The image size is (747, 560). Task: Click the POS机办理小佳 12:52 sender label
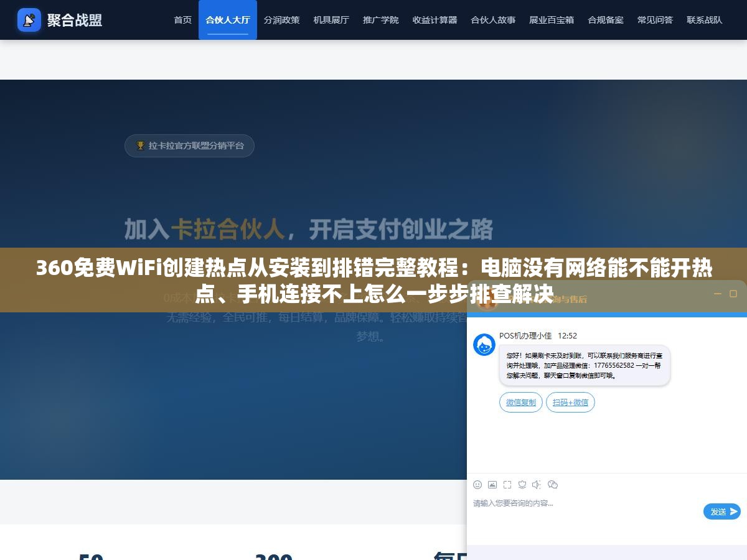pyautogui.click(x=538, y=335)
